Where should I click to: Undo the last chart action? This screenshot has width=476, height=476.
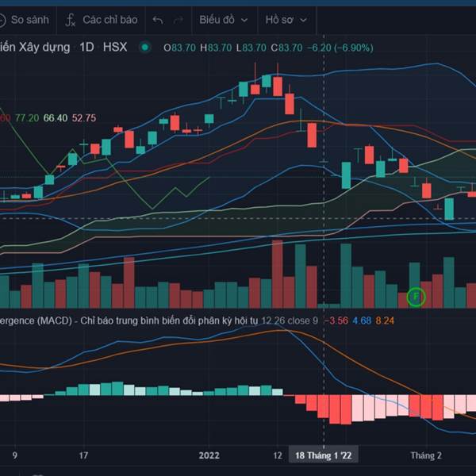coord(158,21)
